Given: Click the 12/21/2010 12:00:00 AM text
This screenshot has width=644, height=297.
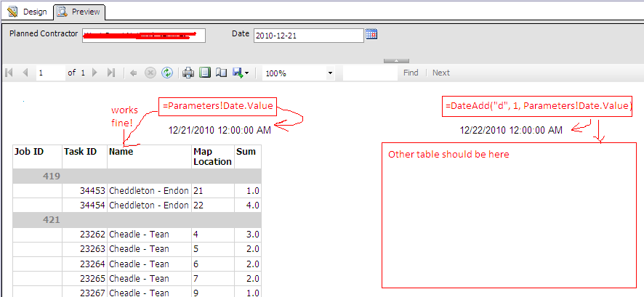Looking at the screenshot, I should 220,130.
